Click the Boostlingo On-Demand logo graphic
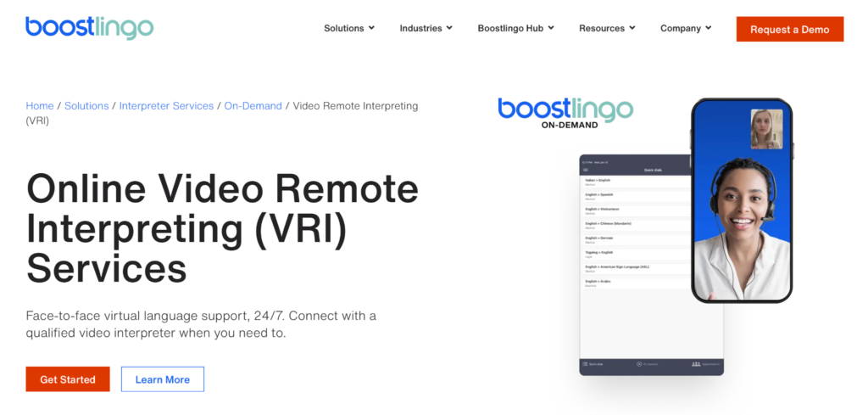This screenshot has width=868, height=415. (x=565, y=113)
